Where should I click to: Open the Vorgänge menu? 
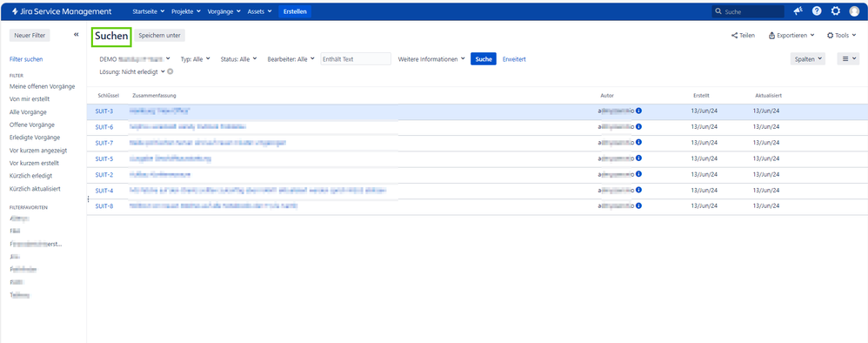(x=224, y=11)
